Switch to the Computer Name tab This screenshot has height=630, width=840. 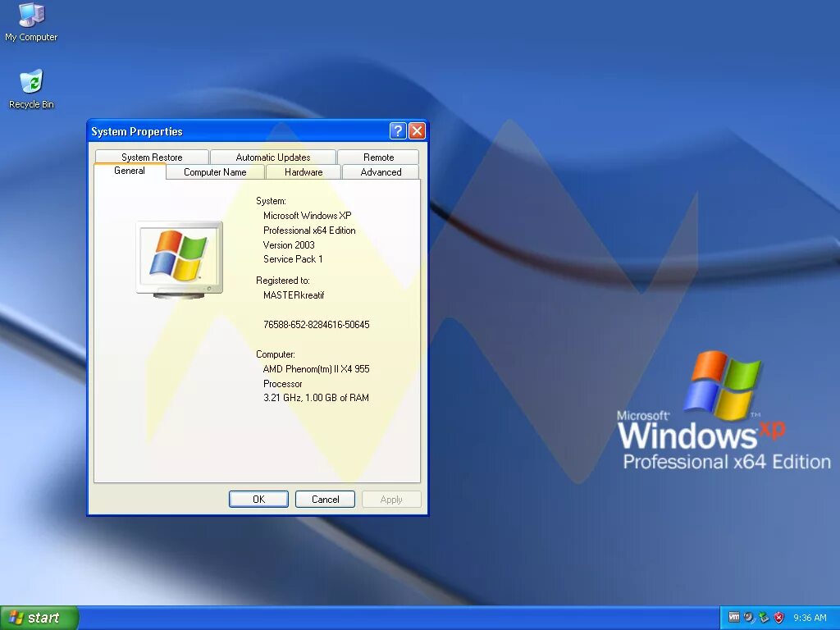tap(215, 172)
